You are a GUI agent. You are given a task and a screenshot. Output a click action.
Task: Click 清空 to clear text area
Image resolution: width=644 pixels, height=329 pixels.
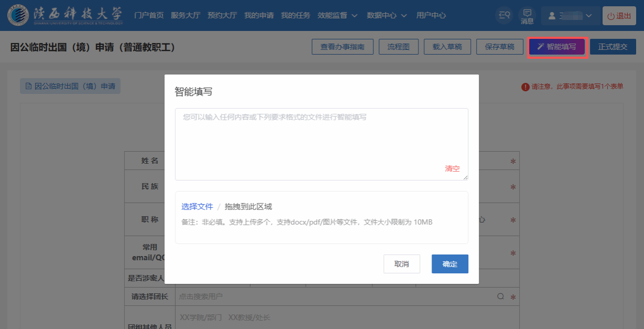click(452, 168)
